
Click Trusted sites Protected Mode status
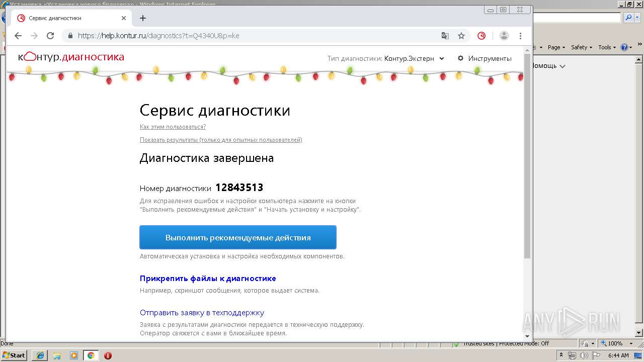[x=506, y=343]
